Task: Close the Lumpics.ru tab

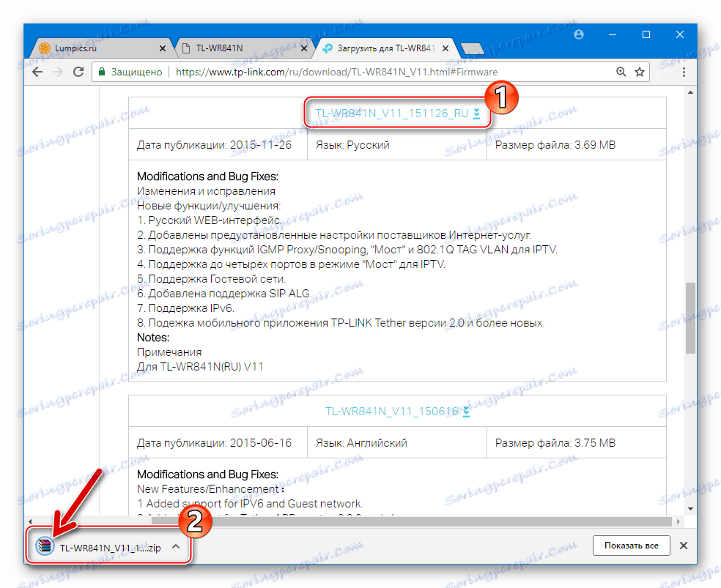Action: coord(163,48)
